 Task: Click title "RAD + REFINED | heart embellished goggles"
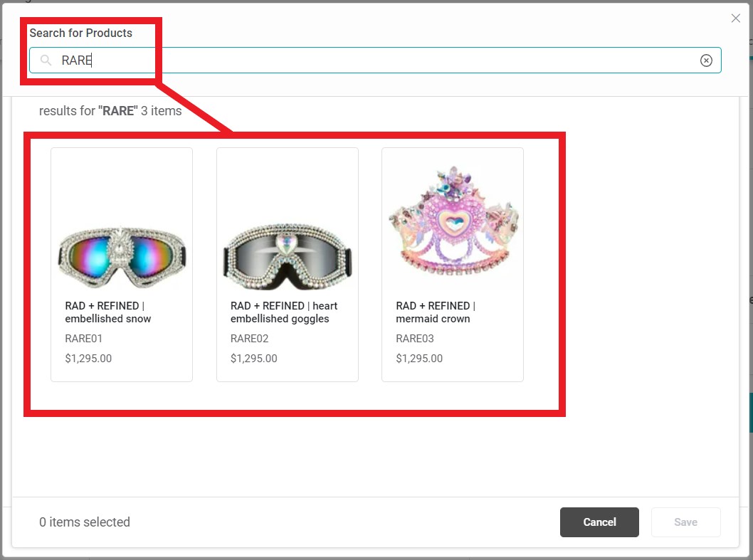(x=284, y=312)
